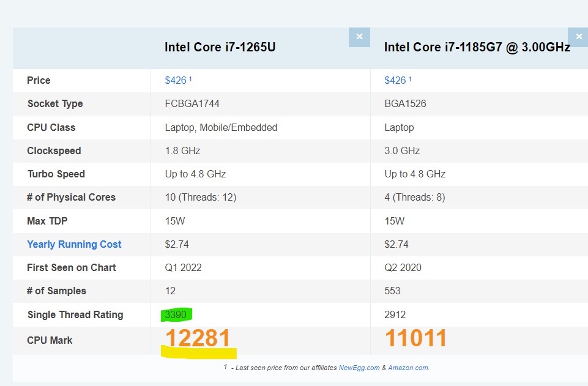Screen dimensions: 588x386
Task: Click the Turbo Speed row label
Action: click(x=56, y=174)
